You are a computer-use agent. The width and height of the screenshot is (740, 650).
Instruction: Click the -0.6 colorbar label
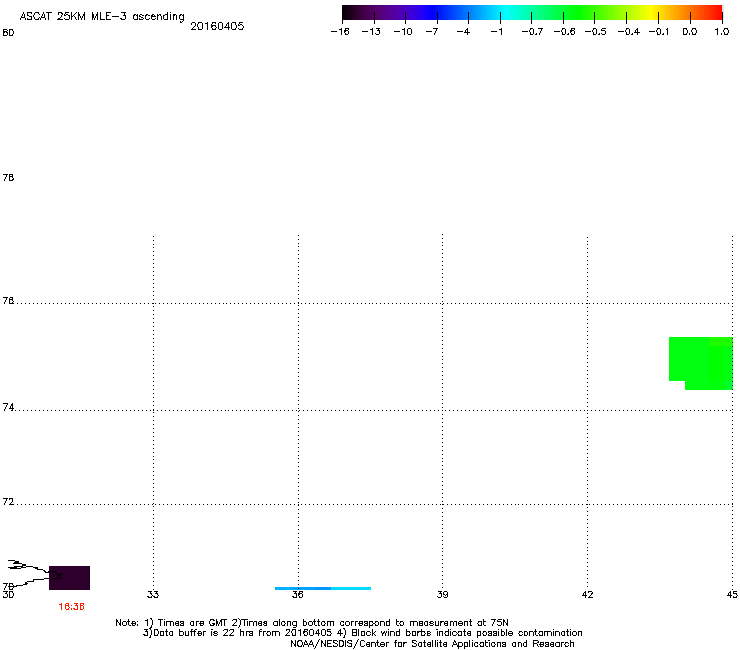click(x=564, y=32)
